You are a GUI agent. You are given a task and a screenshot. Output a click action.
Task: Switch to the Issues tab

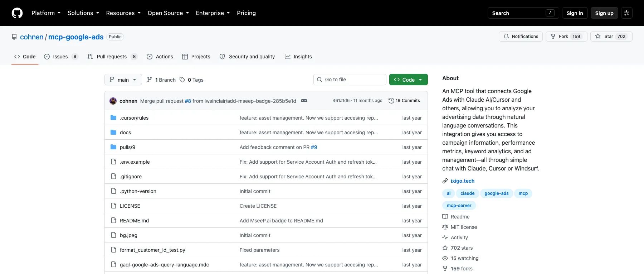click(61, 57)
